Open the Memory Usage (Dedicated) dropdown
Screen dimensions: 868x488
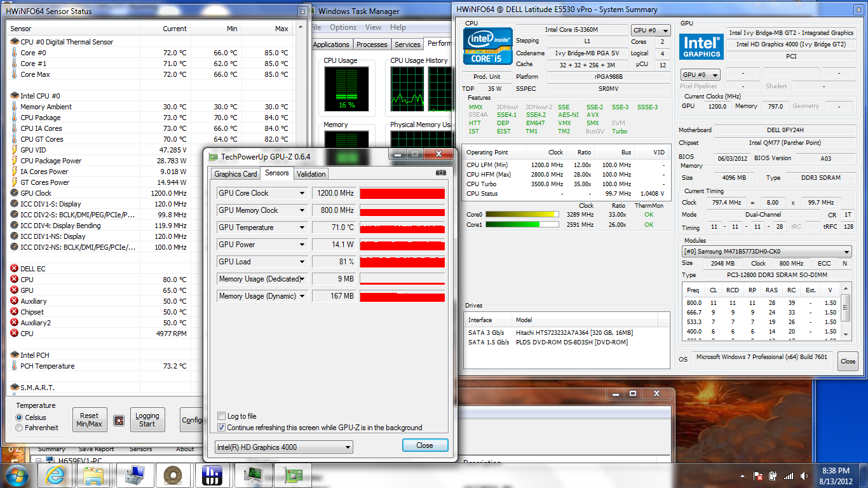302,279
